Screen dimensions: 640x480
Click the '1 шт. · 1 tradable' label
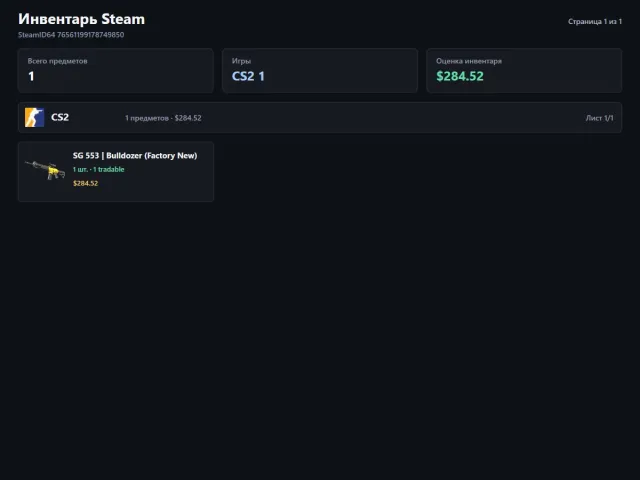(x=98, y=169)
